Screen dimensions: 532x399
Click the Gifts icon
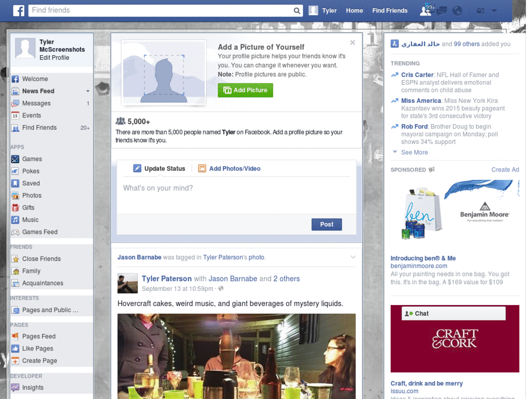point(15,208)
